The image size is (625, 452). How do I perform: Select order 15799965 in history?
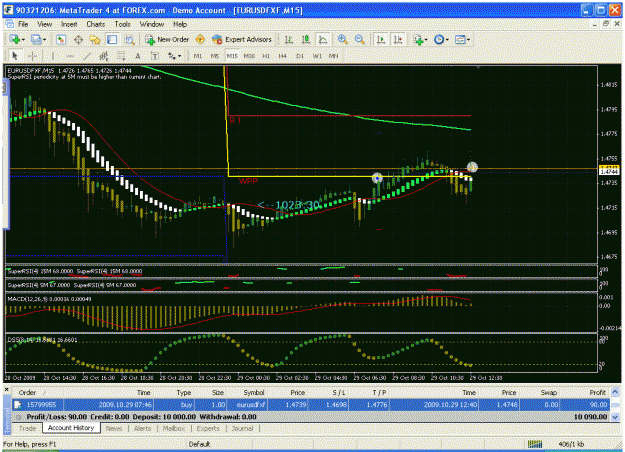(311, 405)
